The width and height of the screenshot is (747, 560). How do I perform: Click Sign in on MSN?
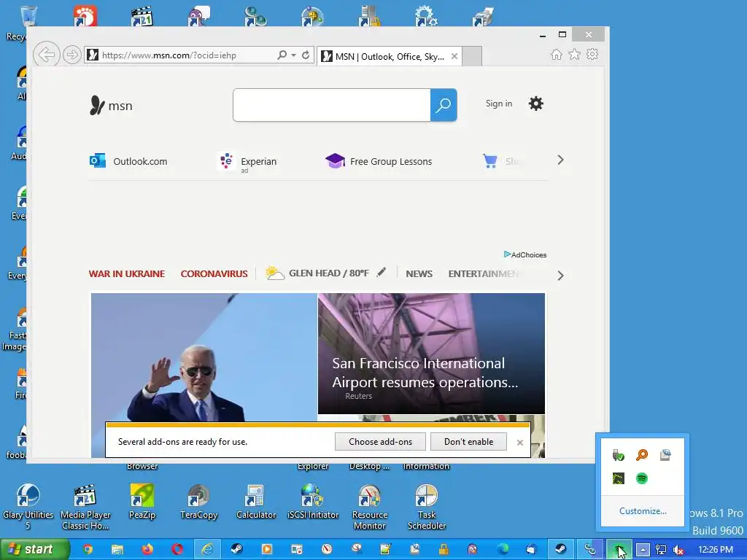(499, 104)
